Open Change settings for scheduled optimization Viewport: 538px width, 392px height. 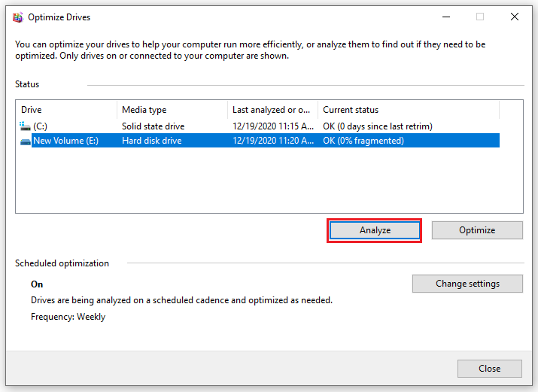[x=467, y=284]
